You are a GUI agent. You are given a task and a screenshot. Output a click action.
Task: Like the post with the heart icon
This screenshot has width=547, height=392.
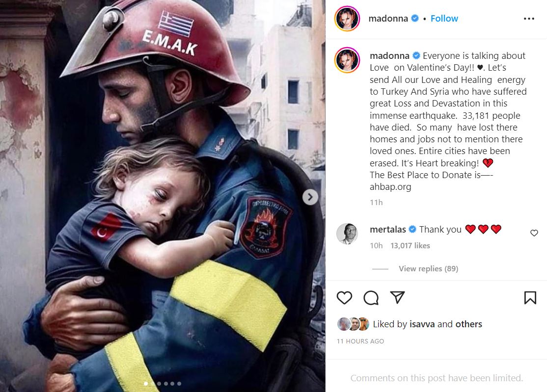[344, 298]
